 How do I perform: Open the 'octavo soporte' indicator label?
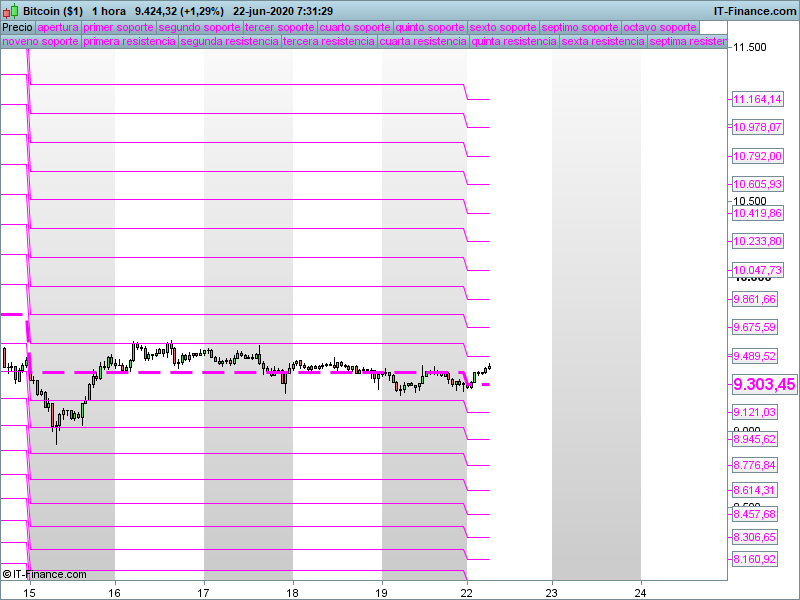659,28
